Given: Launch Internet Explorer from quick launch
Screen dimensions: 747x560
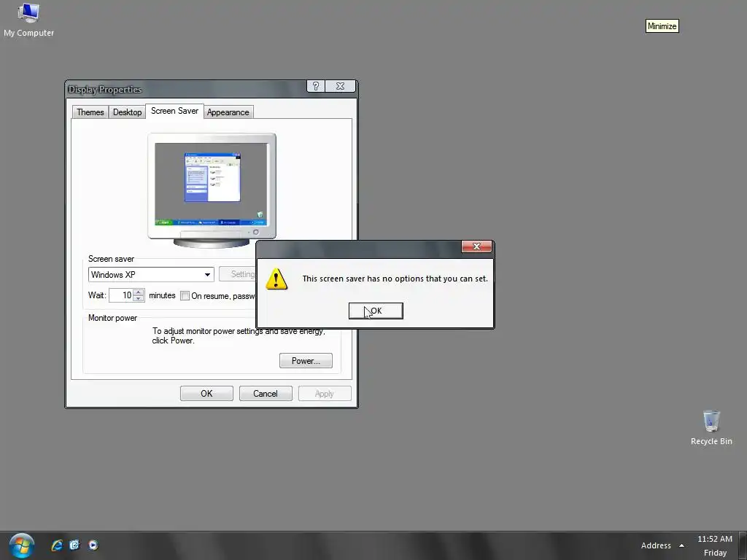Looking at the screenshot, I should [57, 545].
